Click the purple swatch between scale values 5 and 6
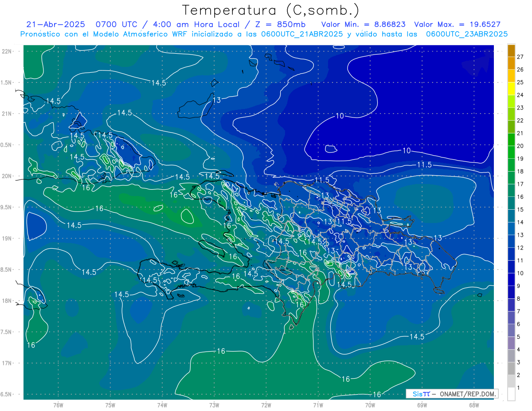Viewport: 532px width, 411px height. [511, 330]
